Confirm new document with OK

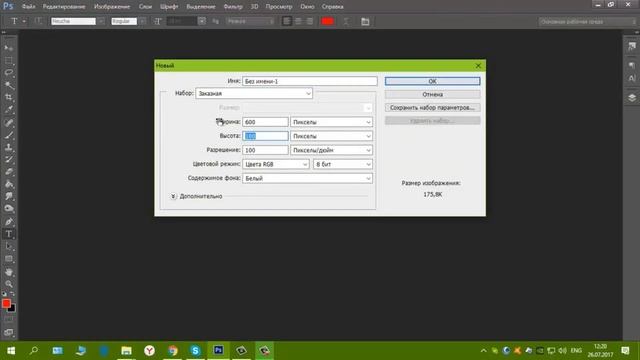pyautogui.click(x=433, y=81)
